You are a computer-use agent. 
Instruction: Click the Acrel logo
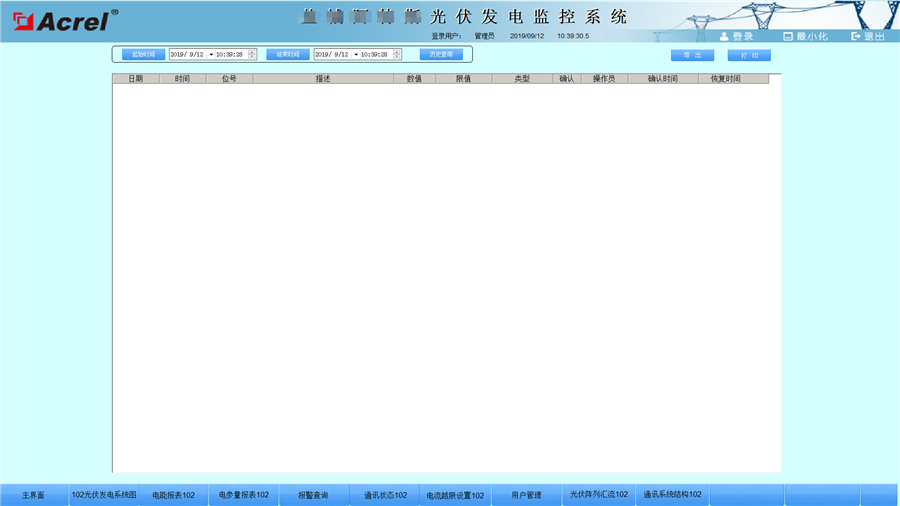tap(62, 20)
